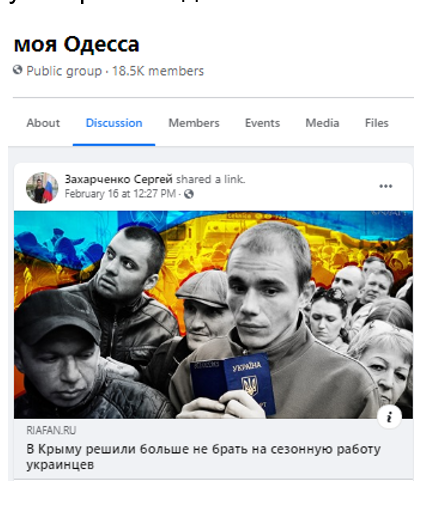Click the group title моя Одесса
Screen dimensions: 423x518
(x=77, y=44)
